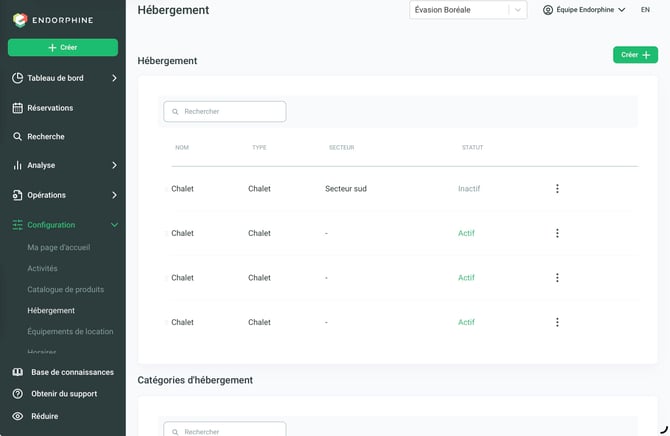The height and width of the screenshot is (436, 670).
Task: Click the Base de connaissances book icon
Action: point(18,372)
